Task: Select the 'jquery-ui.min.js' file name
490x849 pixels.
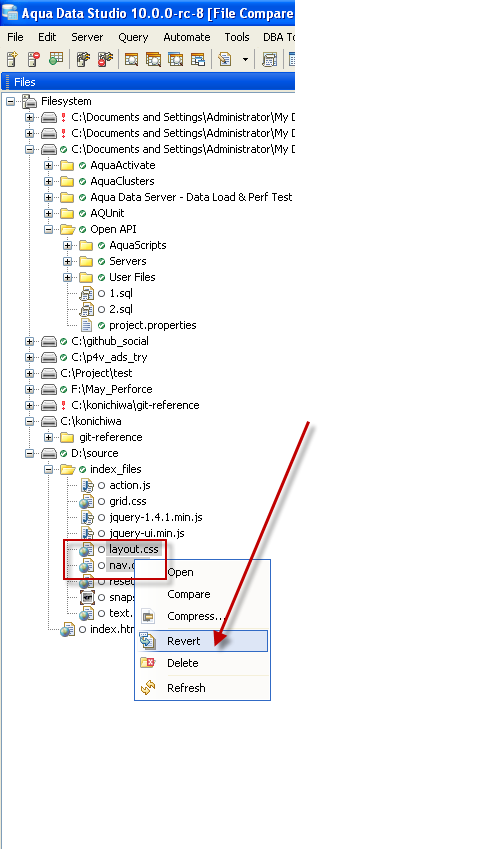Action: (x=147, y=533)
